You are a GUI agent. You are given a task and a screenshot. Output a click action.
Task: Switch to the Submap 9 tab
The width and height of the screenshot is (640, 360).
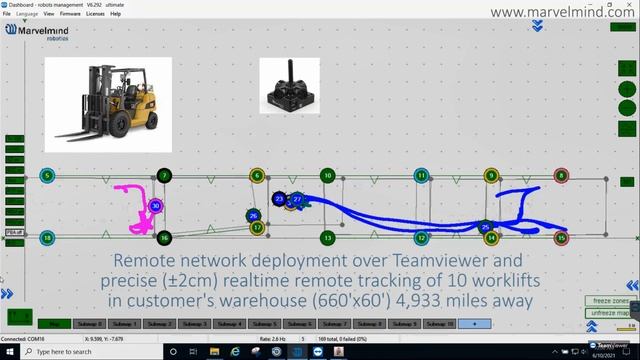404,324
